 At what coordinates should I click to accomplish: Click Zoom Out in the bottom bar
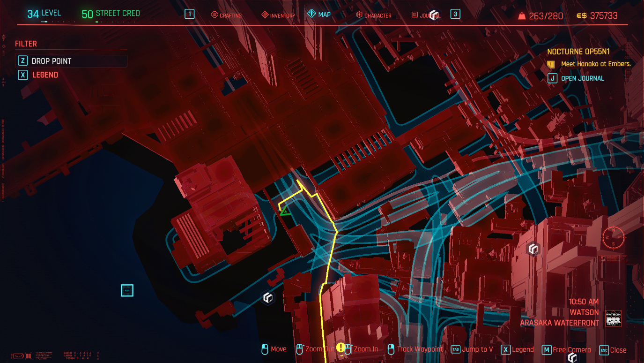pos(315,349)
